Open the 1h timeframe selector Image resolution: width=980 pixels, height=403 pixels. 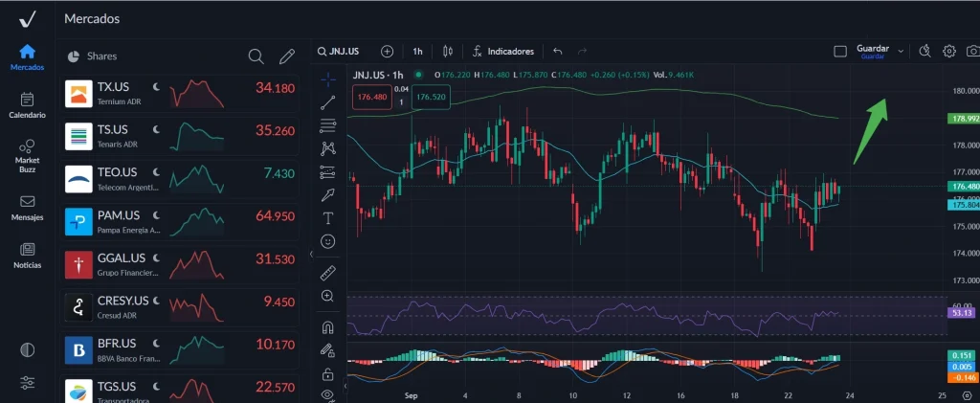coord(417,51)
